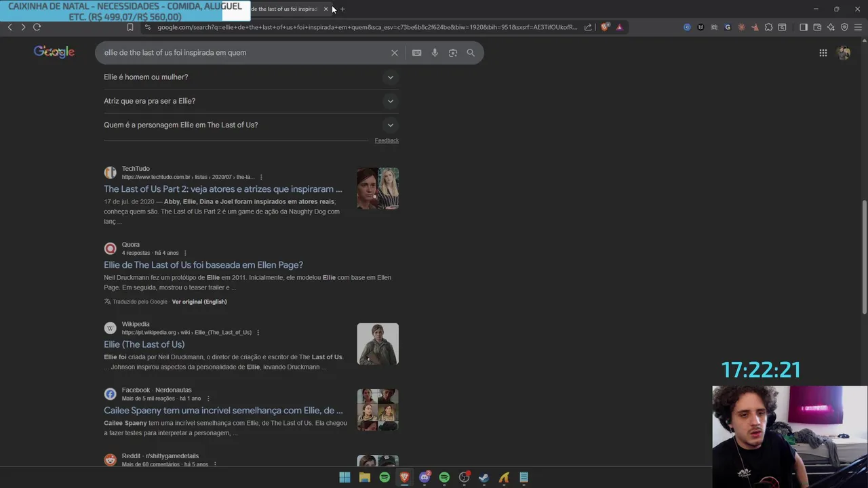Screen dimensions: 868x488
Task: Open Notepad from the taskbar
Action: (524, 477)
